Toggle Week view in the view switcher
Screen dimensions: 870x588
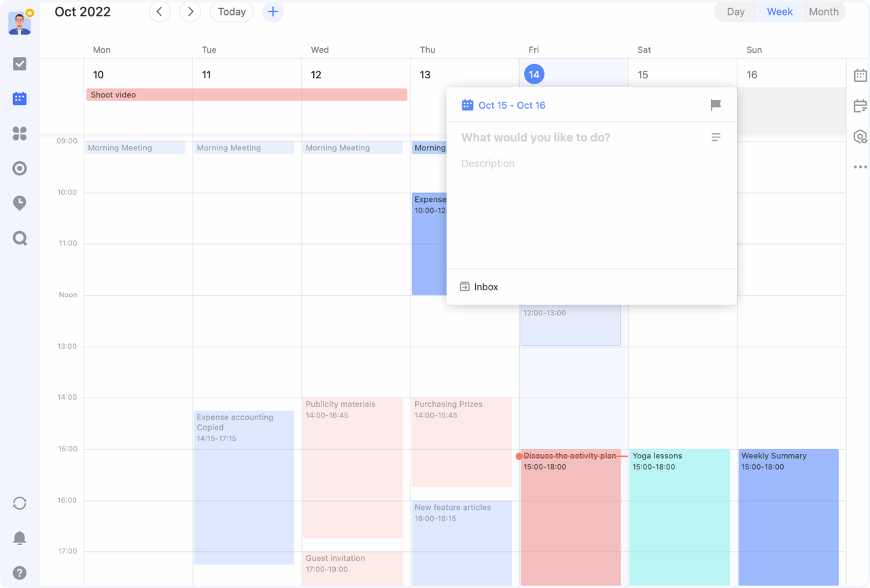pos(780,12)
